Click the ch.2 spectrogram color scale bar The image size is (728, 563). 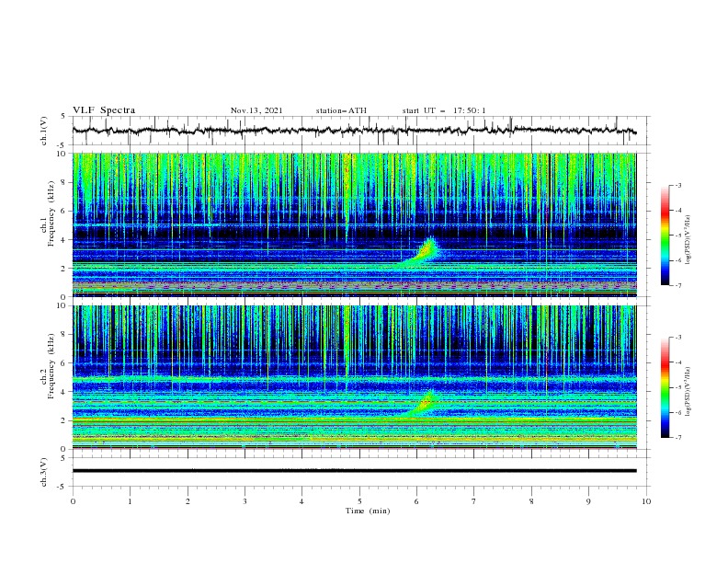click(x=665, y=387)
